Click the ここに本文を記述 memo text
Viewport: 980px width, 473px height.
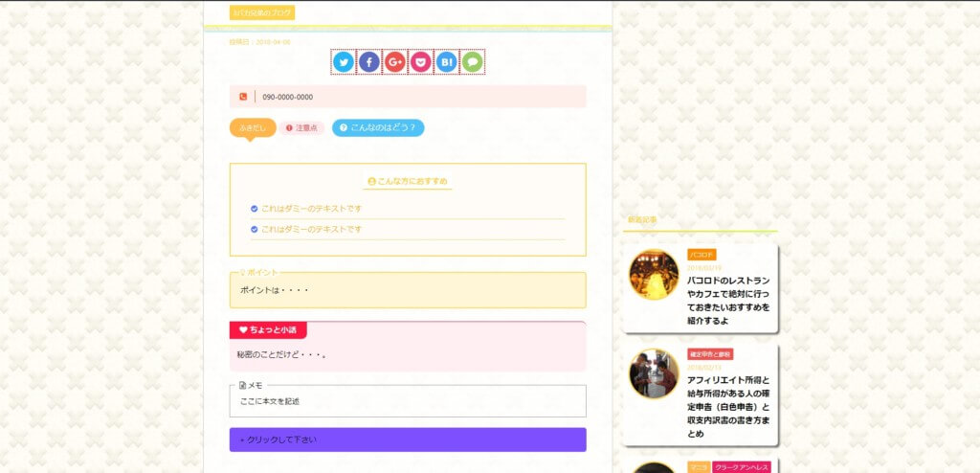(270, 401)
